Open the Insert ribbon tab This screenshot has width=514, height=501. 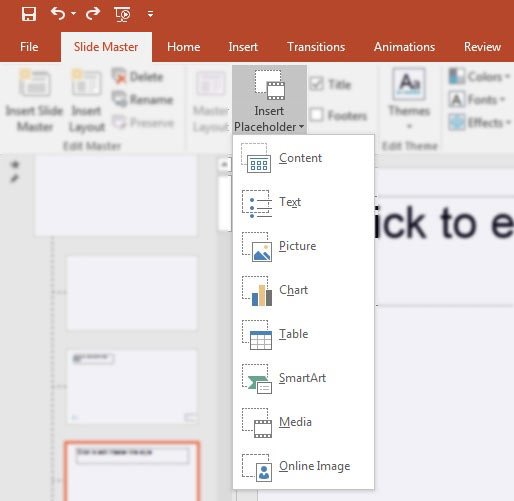click(x=243, y=47)
